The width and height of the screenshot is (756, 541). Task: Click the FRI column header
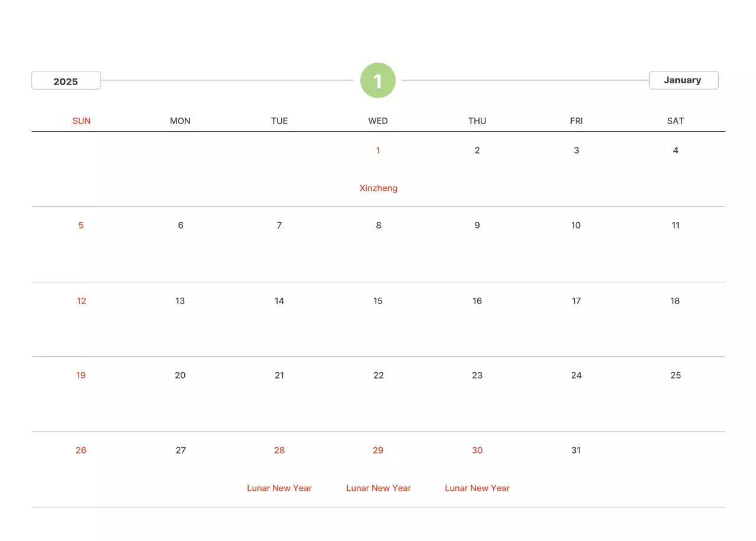576,121
